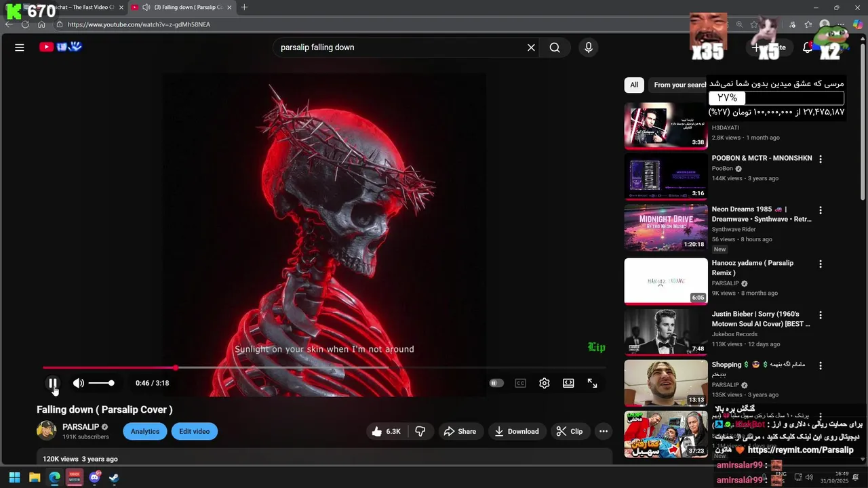Screen dimensions: 868x488
Task: Select the From your search chip
Action: pos(678,85)
